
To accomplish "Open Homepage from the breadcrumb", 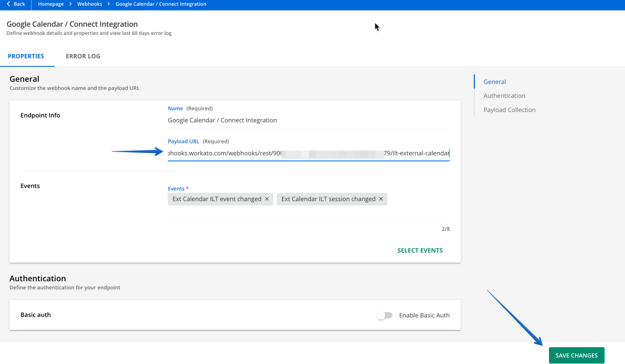I will point(50,4).
